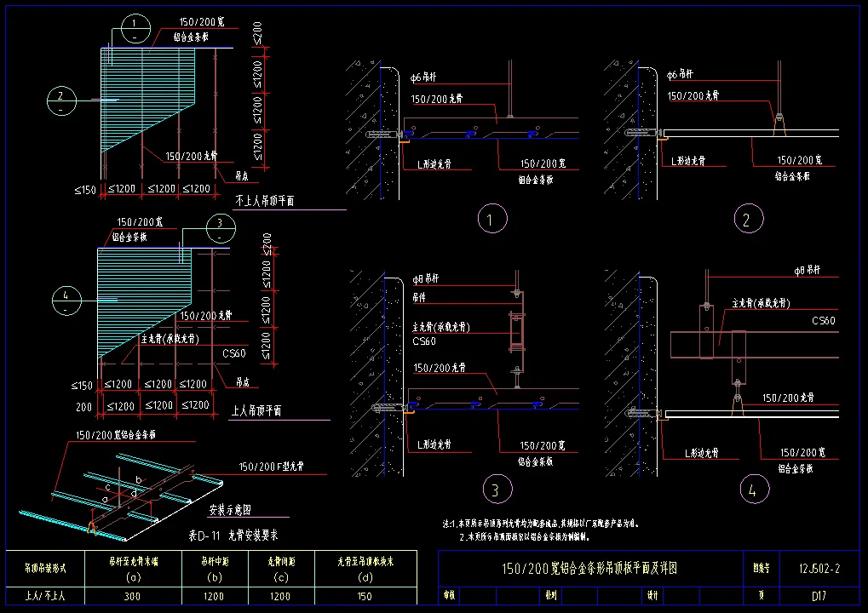Click the detail 3 circle marker

(496, 490)
